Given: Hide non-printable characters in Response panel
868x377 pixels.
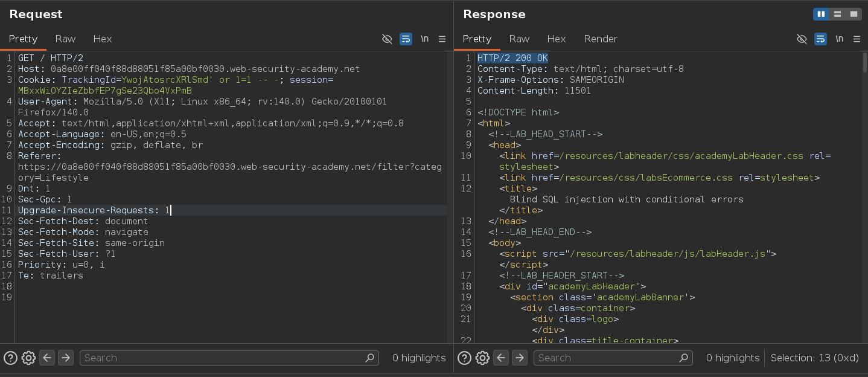Looking at the screenshot, I should (x=802, y=39).
